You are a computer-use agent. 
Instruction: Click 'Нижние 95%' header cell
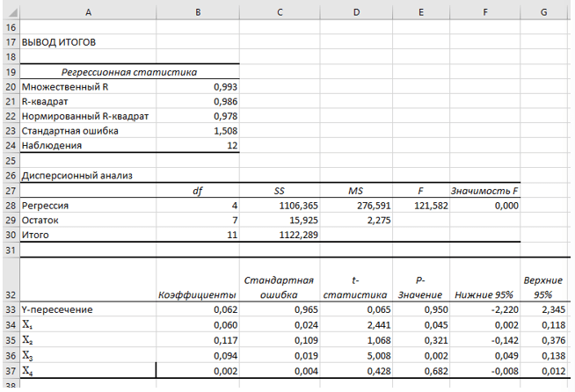pos(484,280)
